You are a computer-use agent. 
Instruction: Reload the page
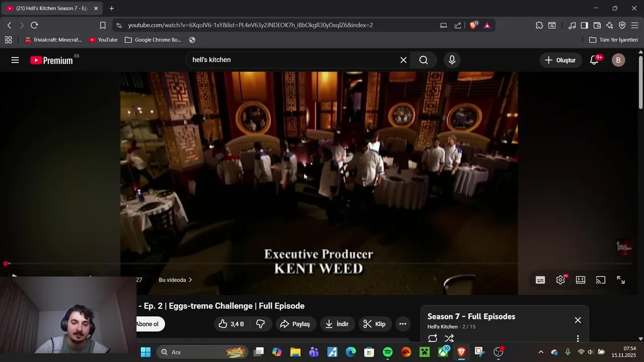[34, 25]
